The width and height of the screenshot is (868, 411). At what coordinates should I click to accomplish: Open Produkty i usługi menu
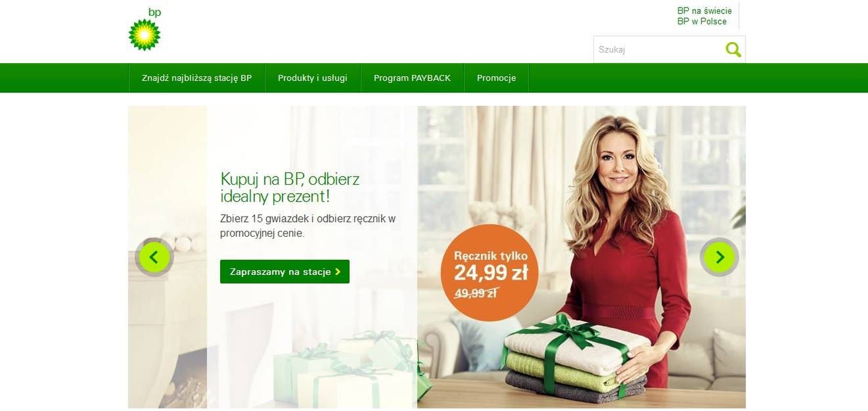point(313,78)
